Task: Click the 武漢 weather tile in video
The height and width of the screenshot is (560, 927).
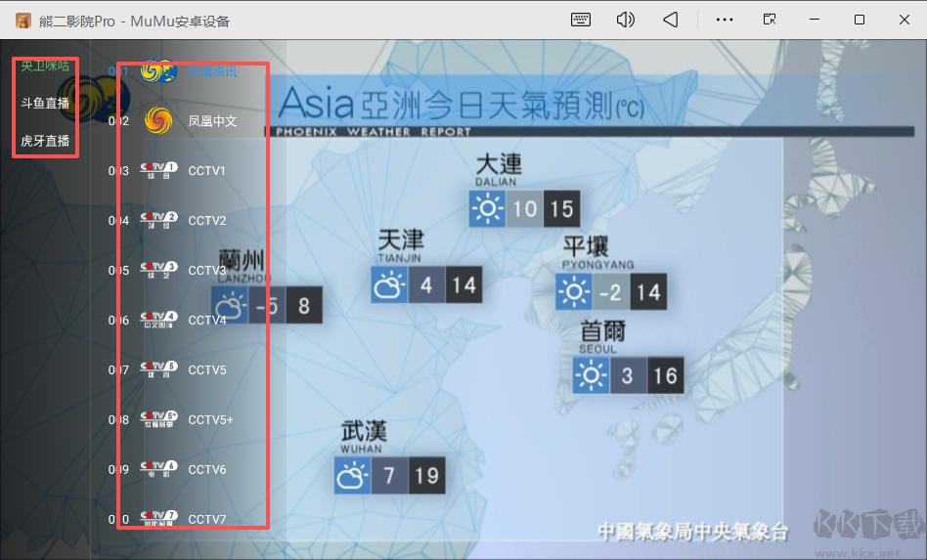Action: coord(388,475)
